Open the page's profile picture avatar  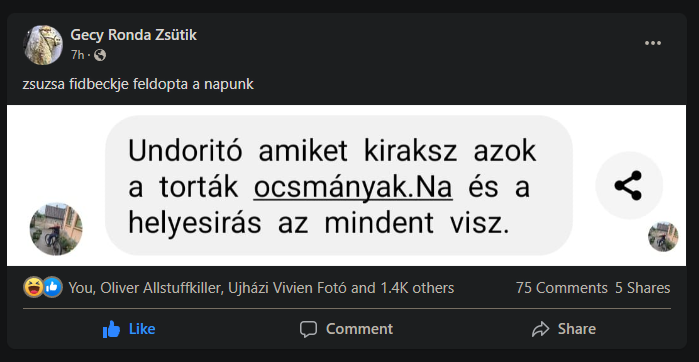[x=43, y=45]
